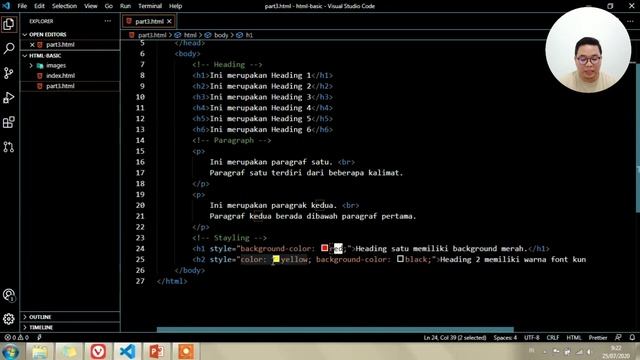Screen dimensions: 640x360
Task: Click the system tray clock
Action: 615,352
